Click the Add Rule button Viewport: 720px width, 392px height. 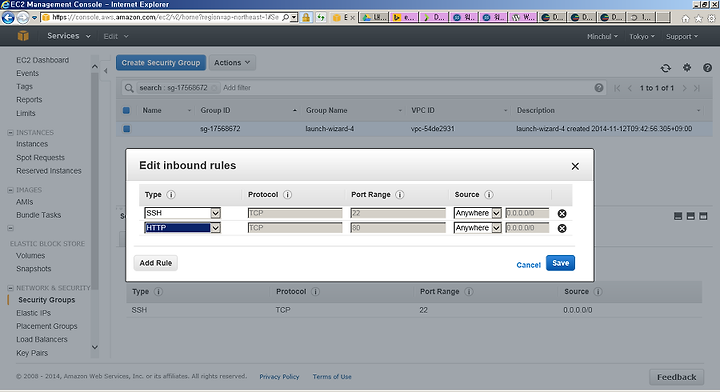click(x=156, y=263)
